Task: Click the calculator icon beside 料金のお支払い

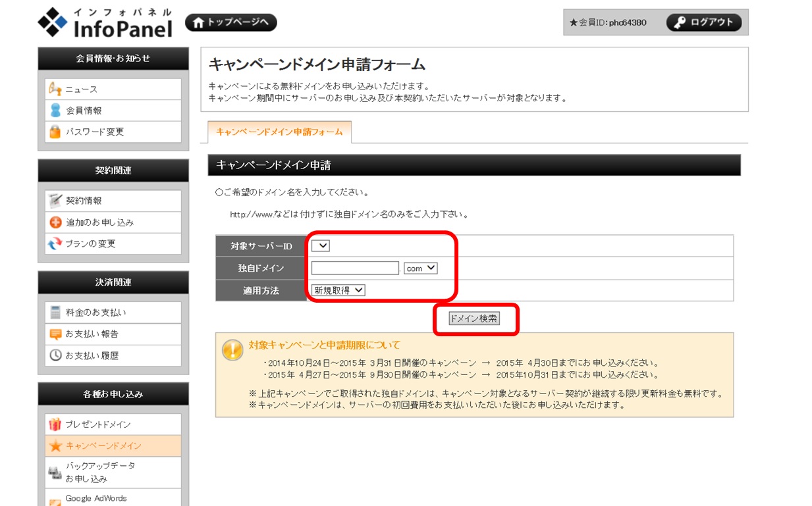Action: 55,313
